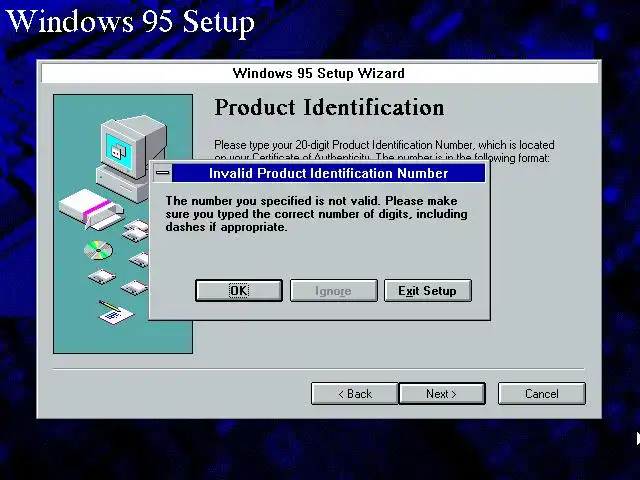Viewport: 640px width, 480px height.
Task: Click the Windows 95 Setup banner text
Action: pos(131,21)
